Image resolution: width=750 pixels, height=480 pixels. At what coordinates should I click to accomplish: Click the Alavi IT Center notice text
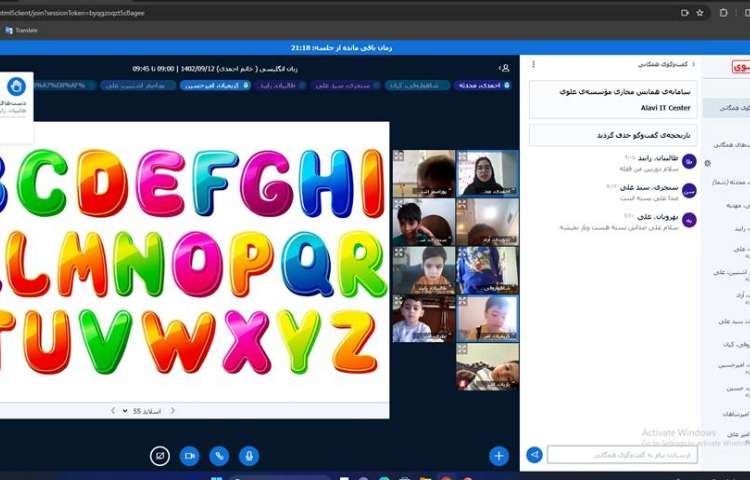665,108
